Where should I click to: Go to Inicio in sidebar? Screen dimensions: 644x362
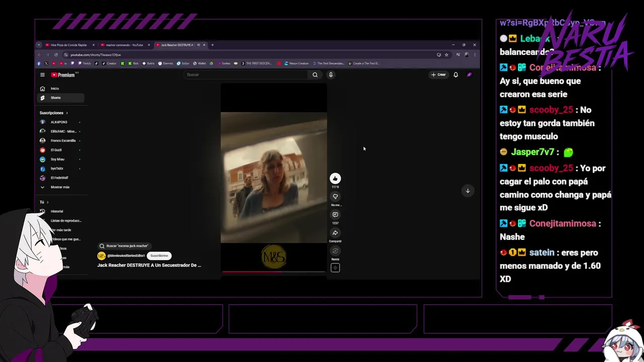[x=60, y=88]
